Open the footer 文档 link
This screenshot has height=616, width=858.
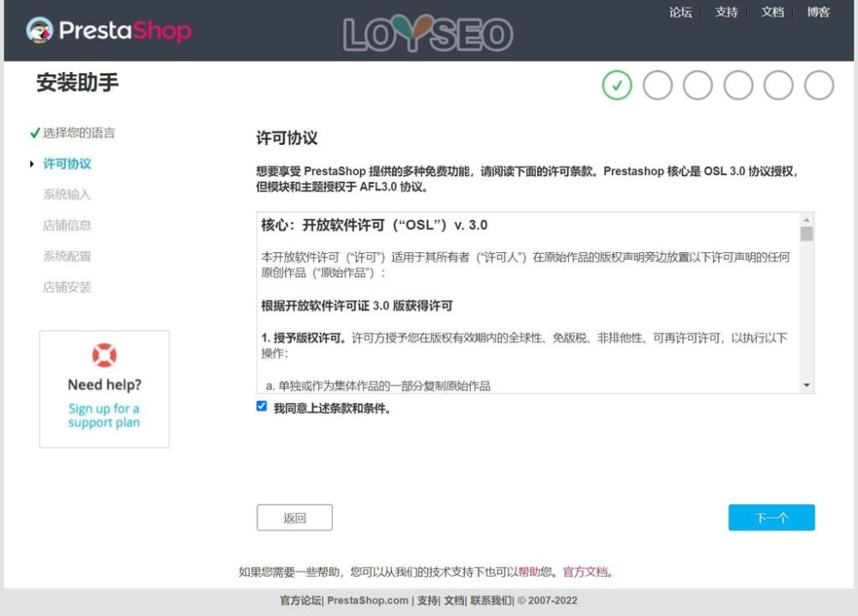coord(454,601)
